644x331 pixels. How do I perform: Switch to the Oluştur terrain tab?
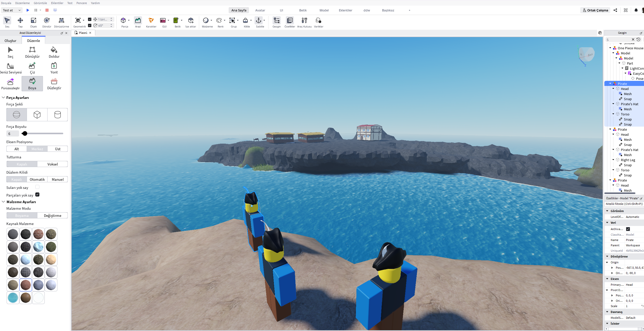[x=10, y=41]
